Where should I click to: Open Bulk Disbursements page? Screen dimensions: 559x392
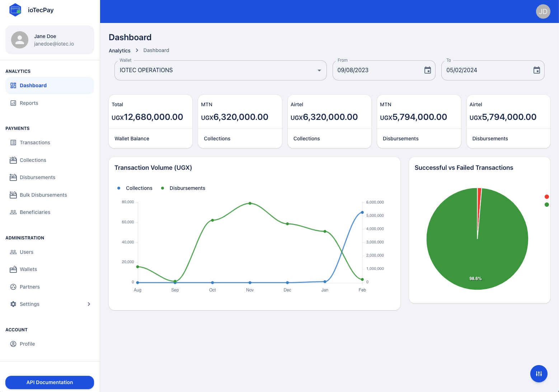coord(43,195)
